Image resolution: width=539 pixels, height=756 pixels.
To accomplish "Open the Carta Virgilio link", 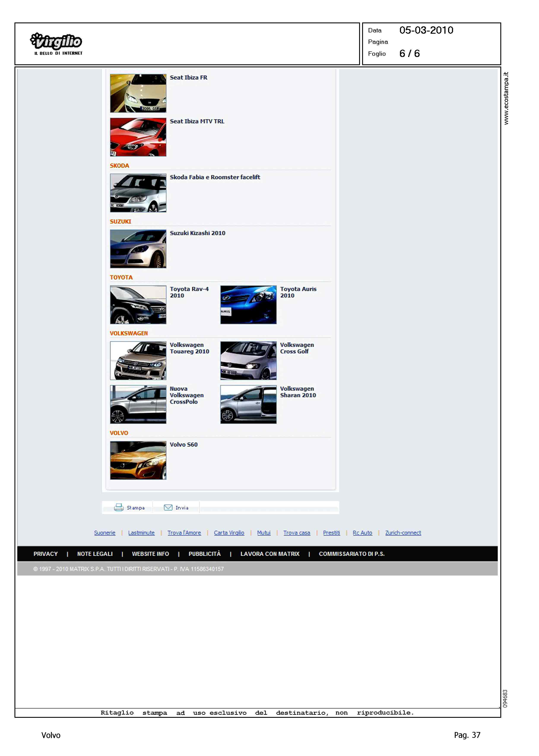I will pos(229,532).
